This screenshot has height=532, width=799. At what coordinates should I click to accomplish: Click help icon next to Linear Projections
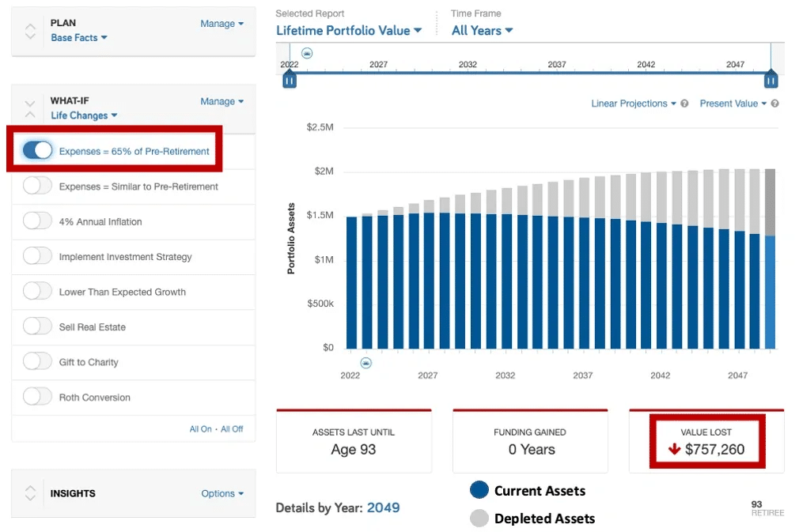pyautogui.click(x=684, y=104)
